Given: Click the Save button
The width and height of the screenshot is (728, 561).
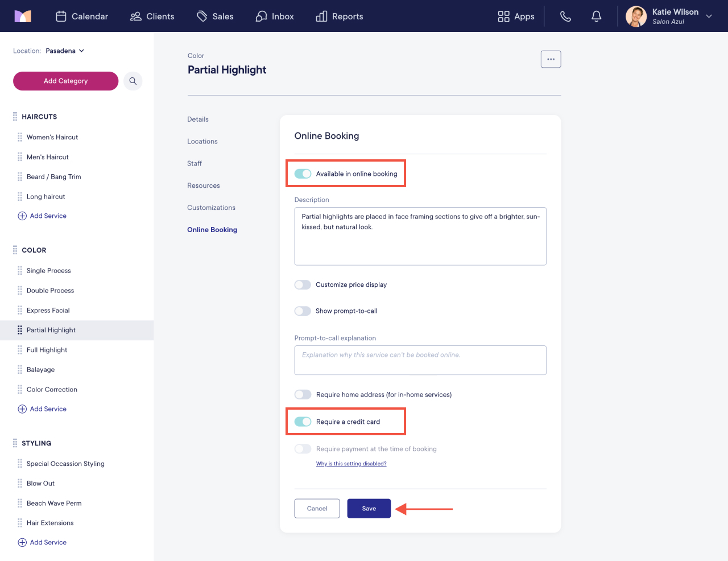Looking at the screenshot, I should 369,509.
